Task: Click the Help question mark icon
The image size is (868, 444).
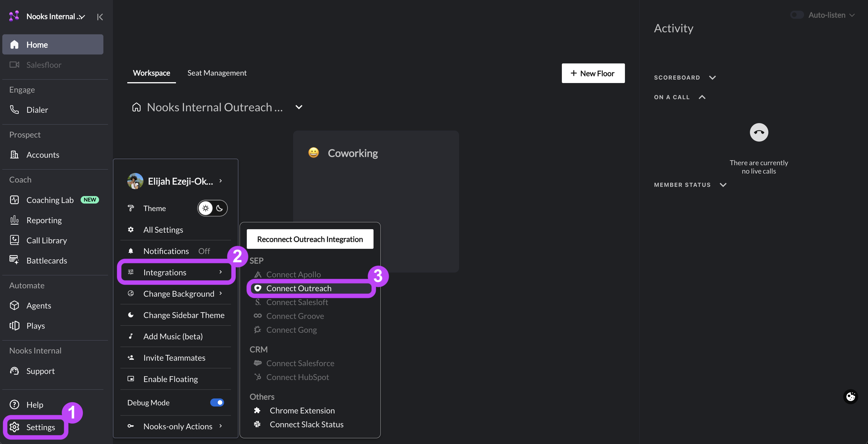Action: pyautogui.click(x=14, y=405)
